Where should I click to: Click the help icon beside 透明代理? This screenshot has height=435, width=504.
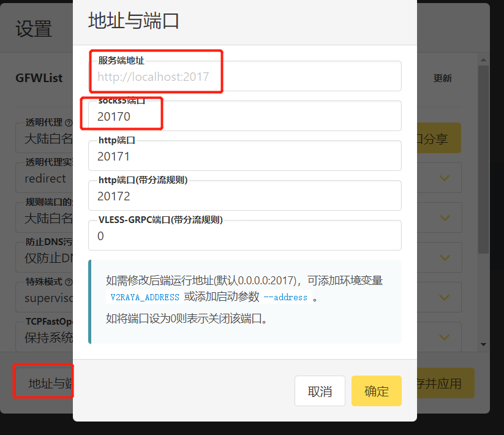[x=69, y=123]
